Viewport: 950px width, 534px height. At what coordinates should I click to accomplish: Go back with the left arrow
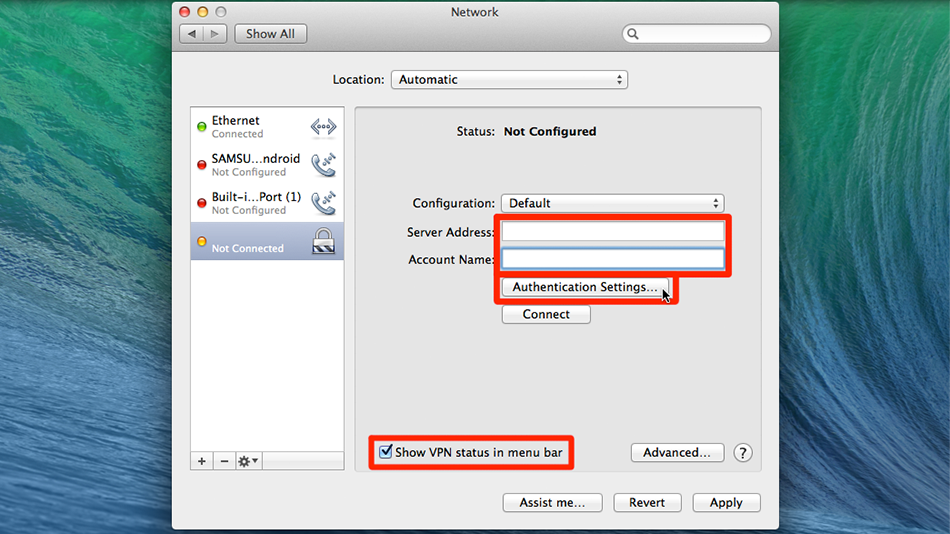[191, 34]
